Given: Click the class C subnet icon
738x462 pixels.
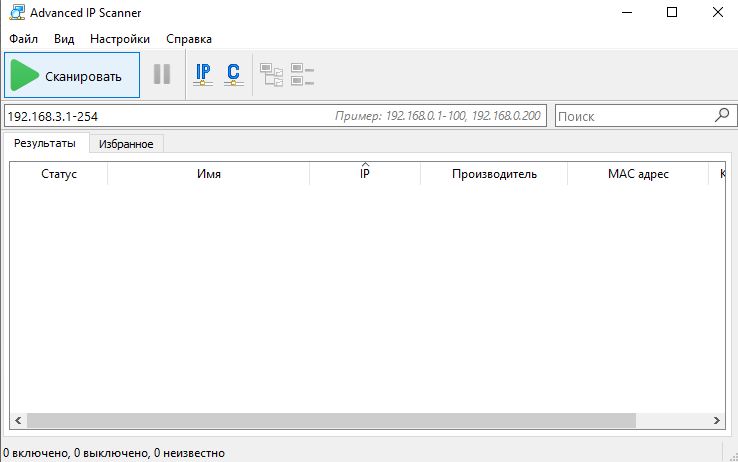Looking at the screenshot, I should (233, 75).
